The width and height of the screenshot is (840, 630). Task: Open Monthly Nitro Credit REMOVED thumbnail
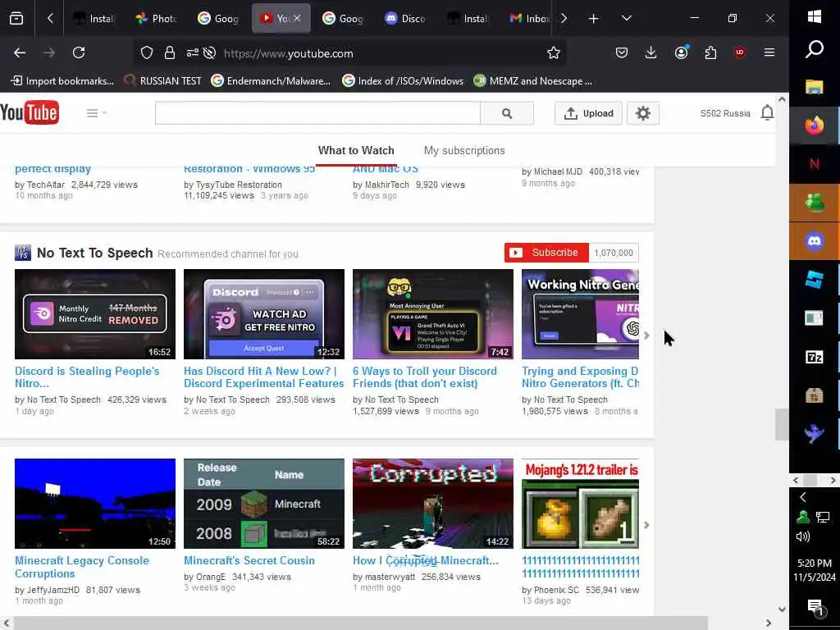point(95,314)
